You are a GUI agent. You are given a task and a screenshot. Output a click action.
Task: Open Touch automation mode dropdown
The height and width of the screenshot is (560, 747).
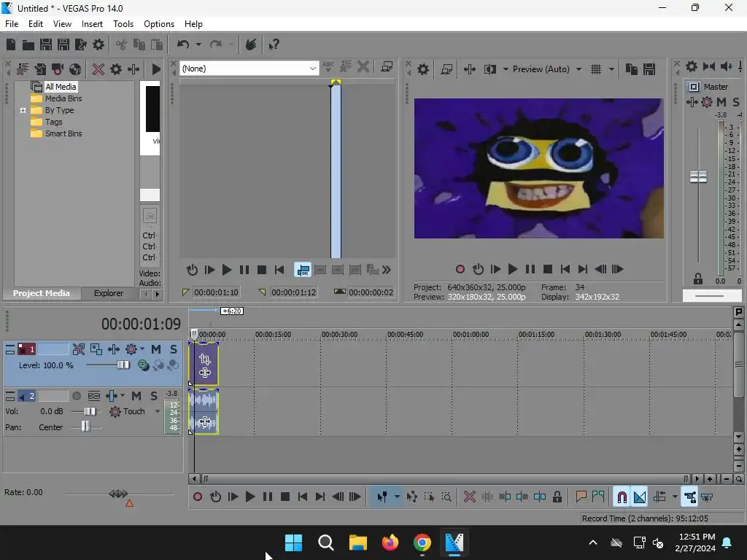click(158, 411)
